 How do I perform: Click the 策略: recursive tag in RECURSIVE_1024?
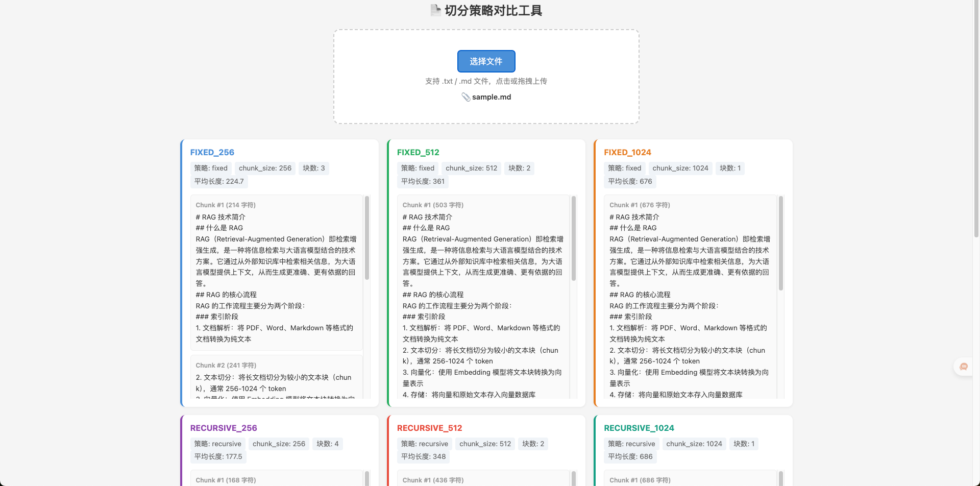coord(631,444)
